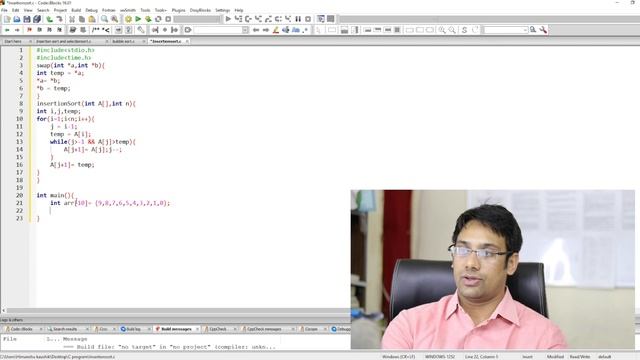Open the code completion scope combo box
This screenshot has width=640, height=360.
[221, 30]
